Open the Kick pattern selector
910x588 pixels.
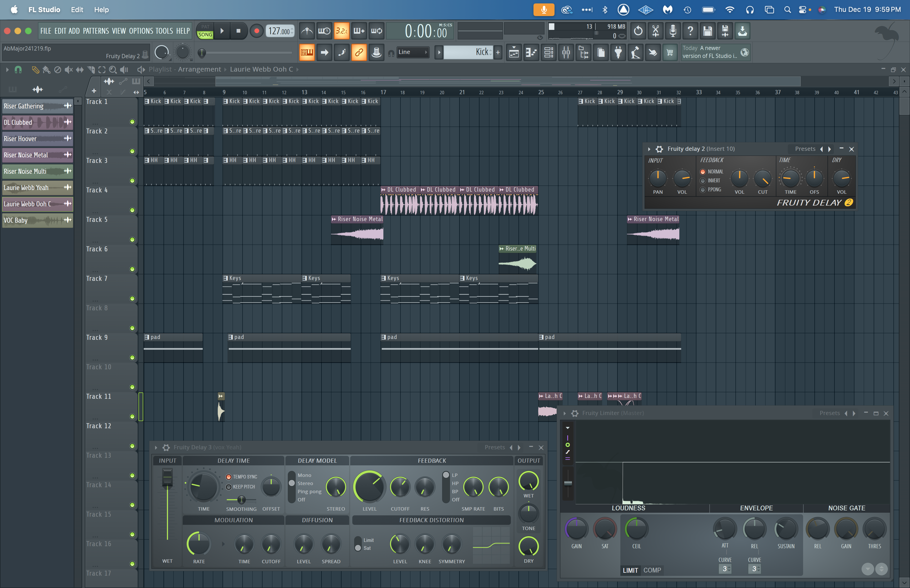coord(468,52)
